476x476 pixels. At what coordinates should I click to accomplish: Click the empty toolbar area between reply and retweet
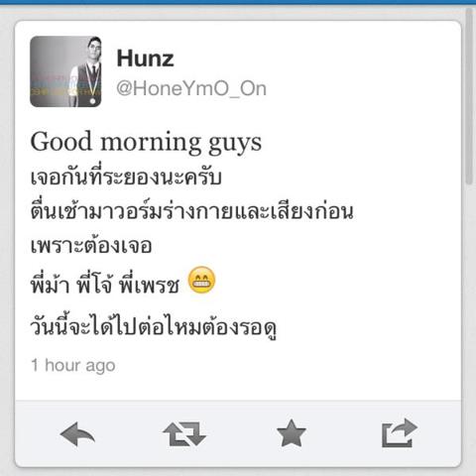click(x=130, y=433)
